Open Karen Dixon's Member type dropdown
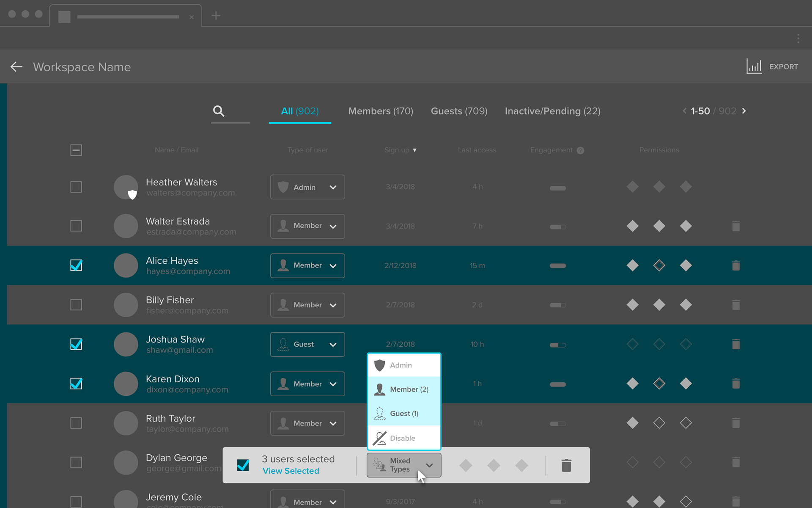The image size is (812, 508). click(x=307, y=384)
